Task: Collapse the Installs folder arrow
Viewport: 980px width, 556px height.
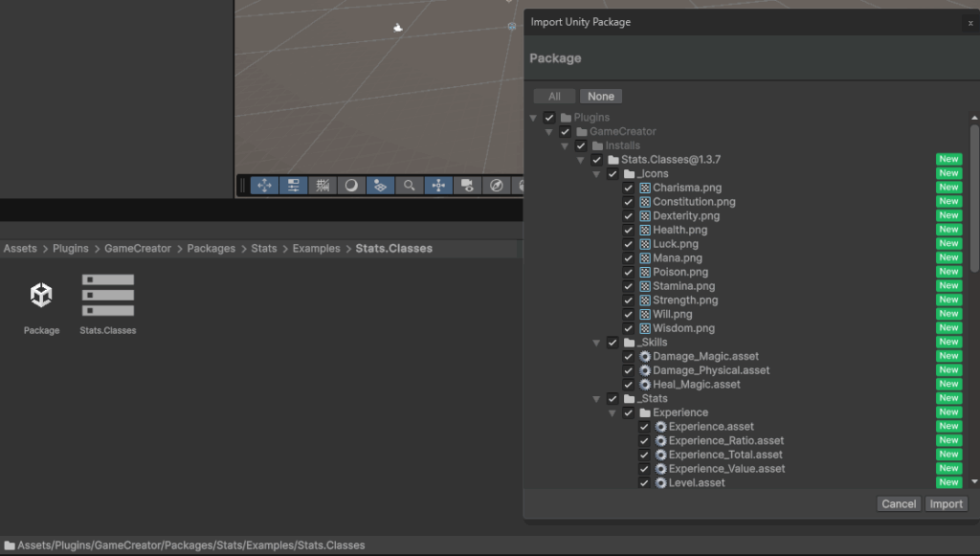Action: [x=565, y=145]
